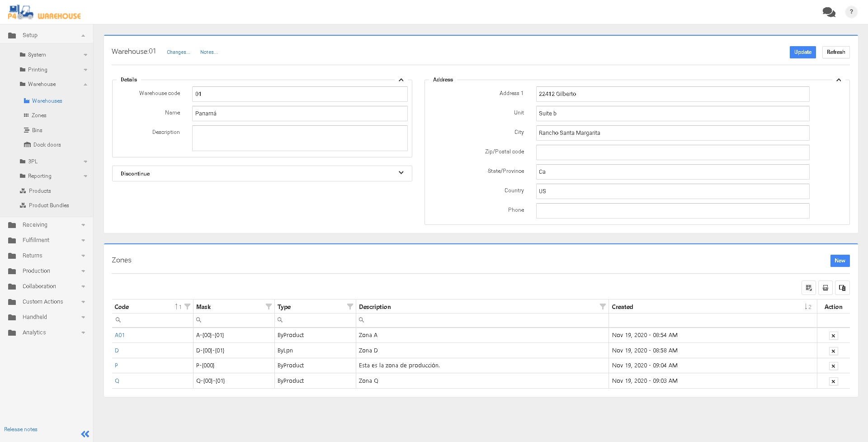Open the chat messages icon
This screenshot has width=868, height=442.
[829, 12]
